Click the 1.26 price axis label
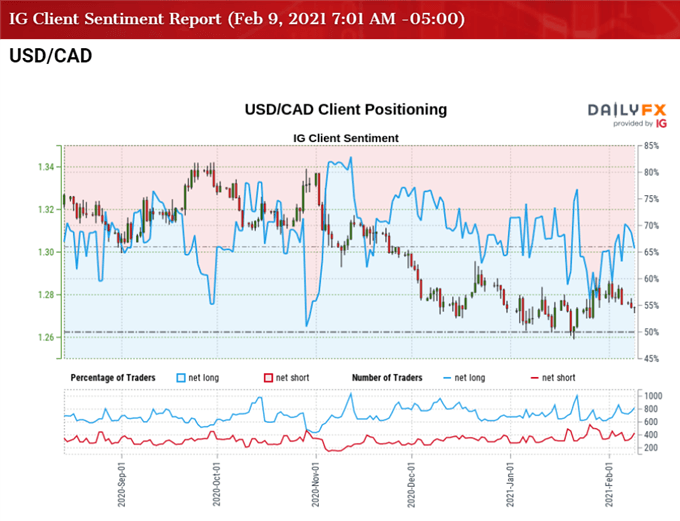 [x=46, y=338]
